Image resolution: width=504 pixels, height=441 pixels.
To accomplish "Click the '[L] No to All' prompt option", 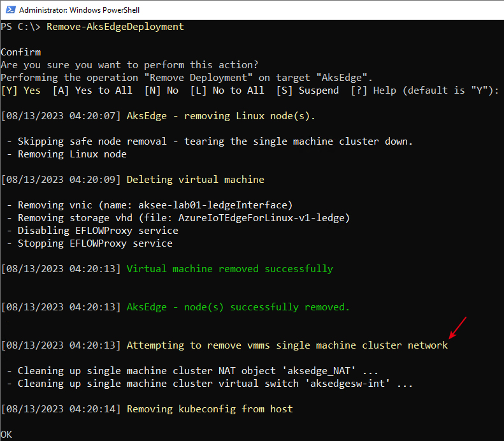I will click(x=227, y=90).
